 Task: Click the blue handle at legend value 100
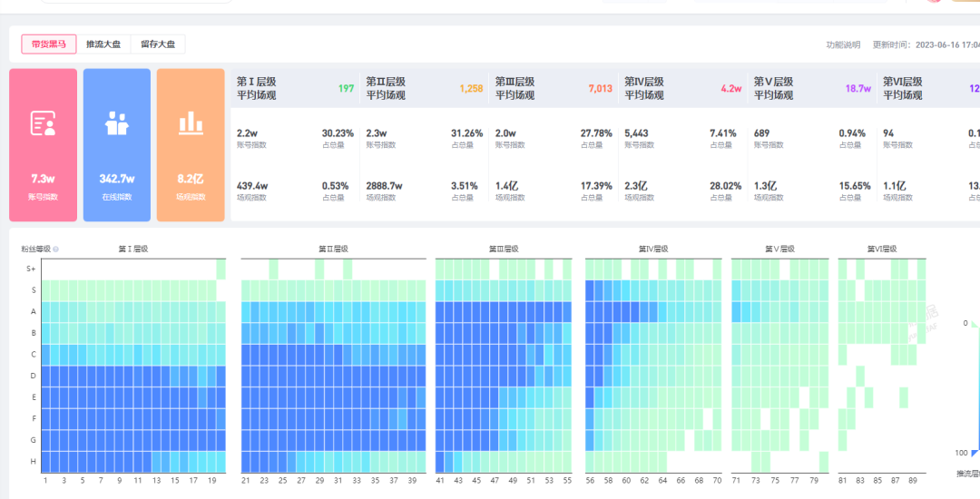pyautogui.click(x=975, y=453)
